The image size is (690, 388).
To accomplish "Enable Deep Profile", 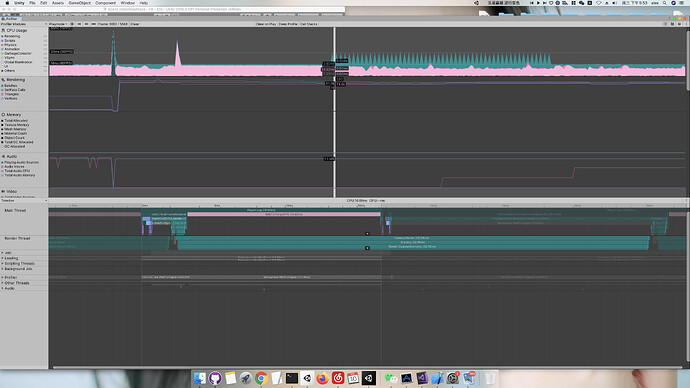I will point(288,24).
